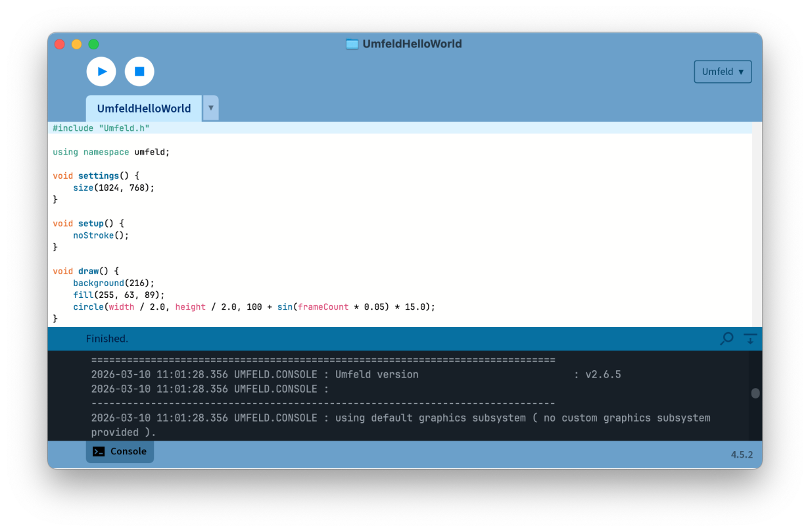Place cursor on the circle() function call
Screen dimensions: 810x532
(x=88, y=306)
